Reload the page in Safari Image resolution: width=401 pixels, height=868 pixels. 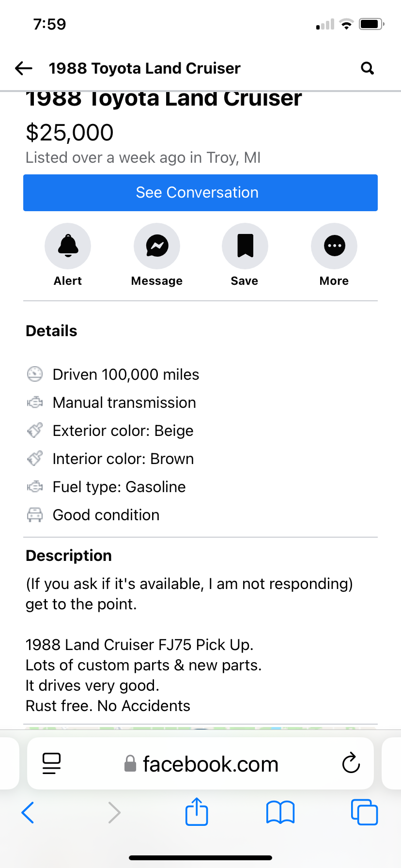point(351,764)
